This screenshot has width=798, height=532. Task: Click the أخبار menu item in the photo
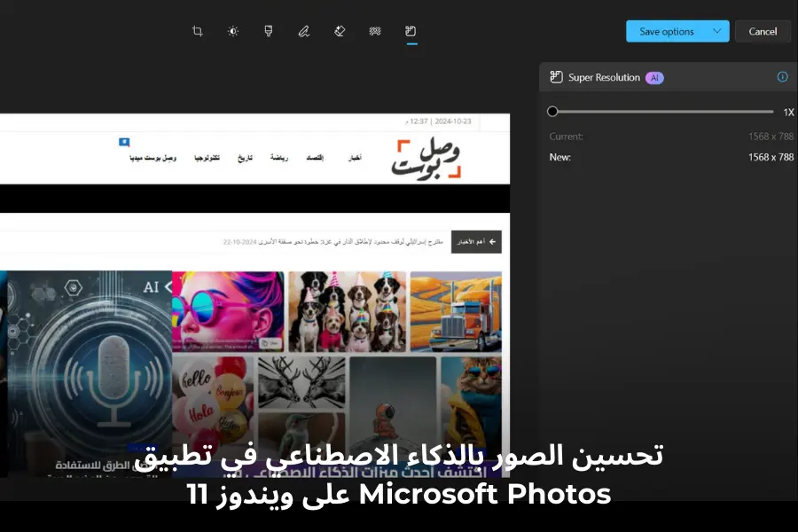click(355, 158)
